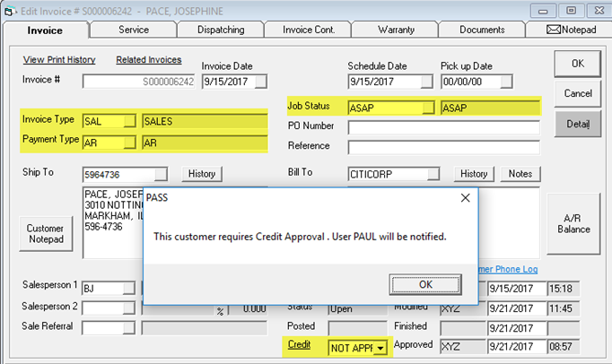The height and width of the screenshot is (364, 612).
Task: Open Bill To History button
Action: (474, 174)
